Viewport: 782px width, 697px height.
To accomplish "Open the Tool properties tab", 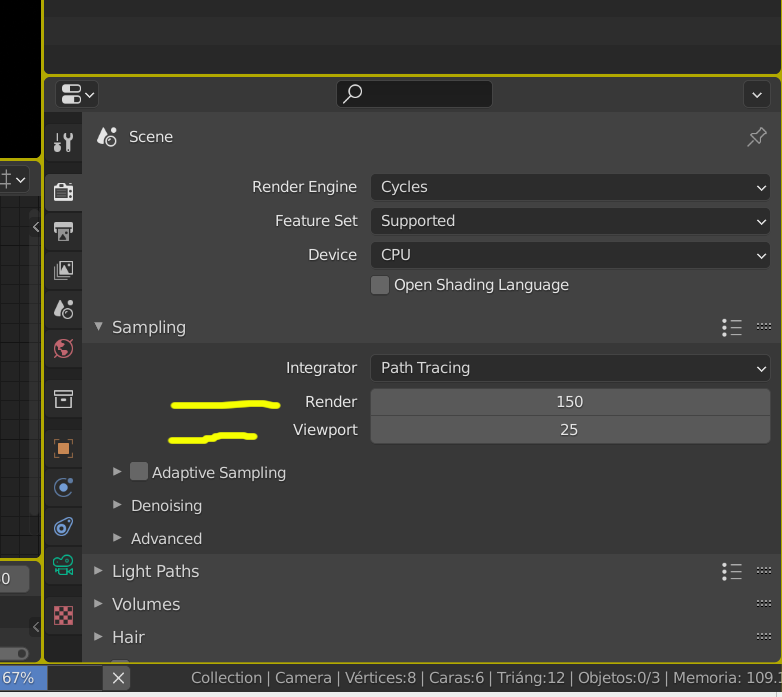I will click(x=63, y=142).
